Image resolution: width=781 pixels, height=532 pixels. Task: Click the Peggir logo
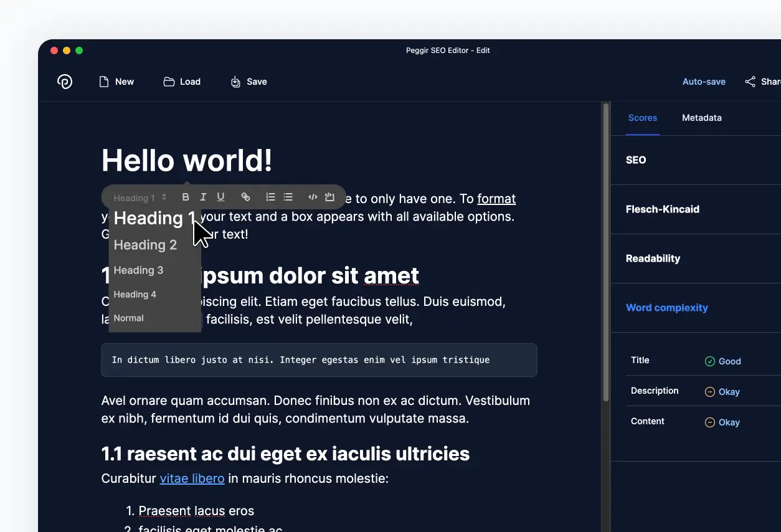pos(65,82)
